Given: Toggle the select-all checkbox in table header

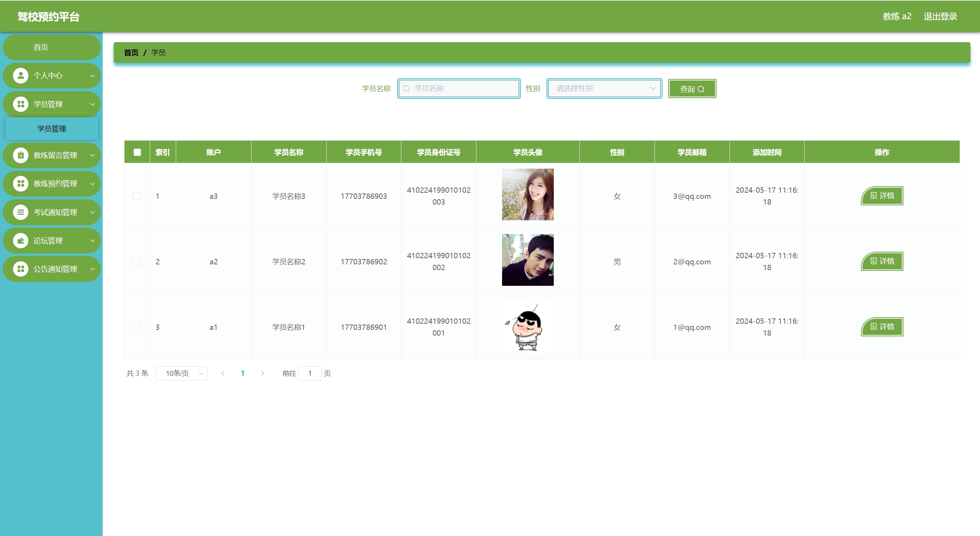Looking at the screenshot, I should coord(137,152).
